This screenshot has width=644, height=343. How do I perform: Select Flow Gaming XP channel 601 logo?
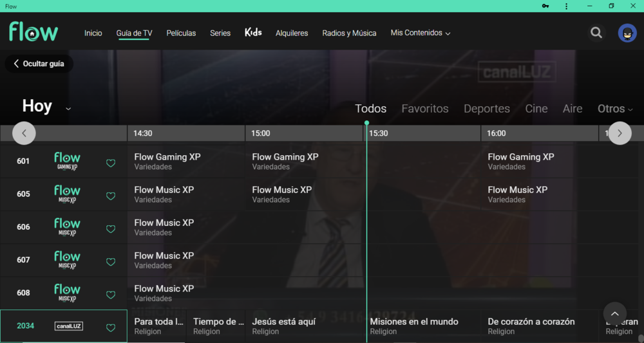click(x=67, y=162)
